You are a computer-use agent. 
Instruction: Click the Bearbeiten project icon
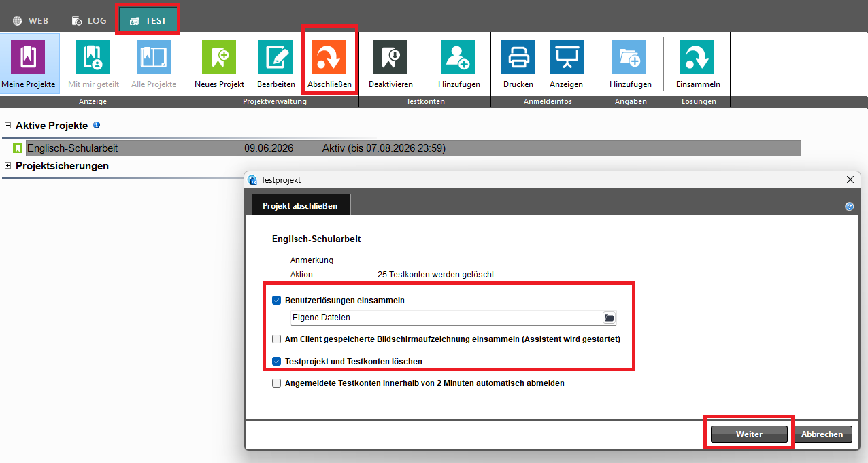(276, 56)
